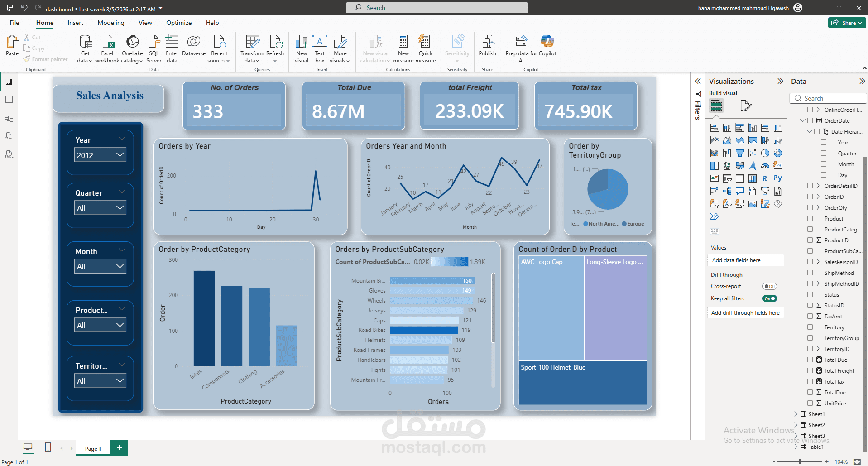Switch to the Optimize ribbon tab
The image size is (868, 466).
pyautogui.click(x=179, y=23)
